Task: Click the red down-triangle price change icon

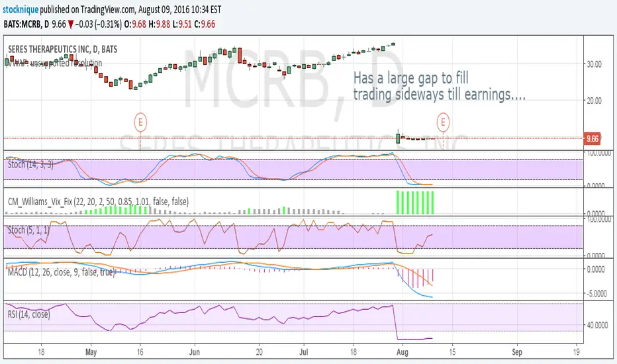Action: coord(70,24)
